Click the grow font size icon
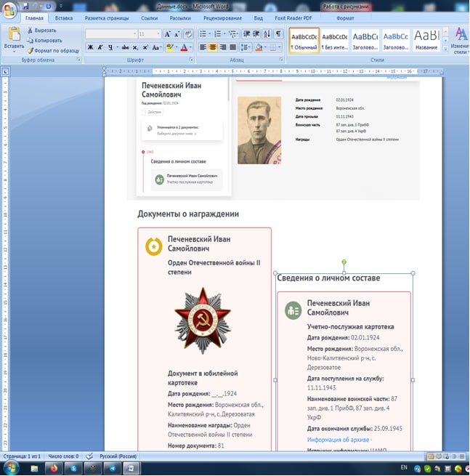The image size is (470, 476). (x=167, y=34)
